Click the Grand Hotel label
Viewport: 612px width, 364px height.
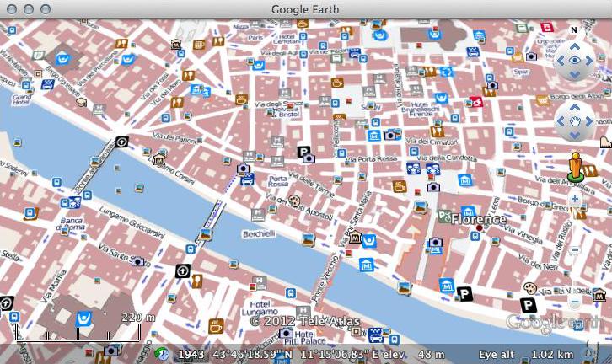click(x=21, y=99)
